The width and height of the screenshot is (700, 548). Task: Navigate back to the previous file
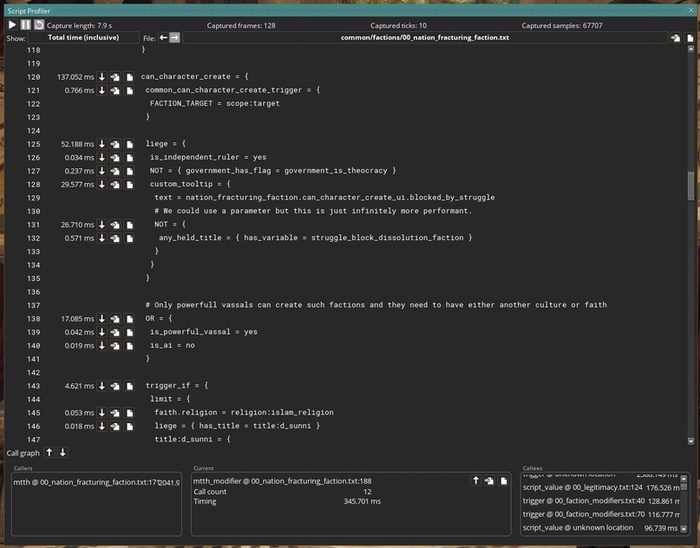(x=162, y=37)
